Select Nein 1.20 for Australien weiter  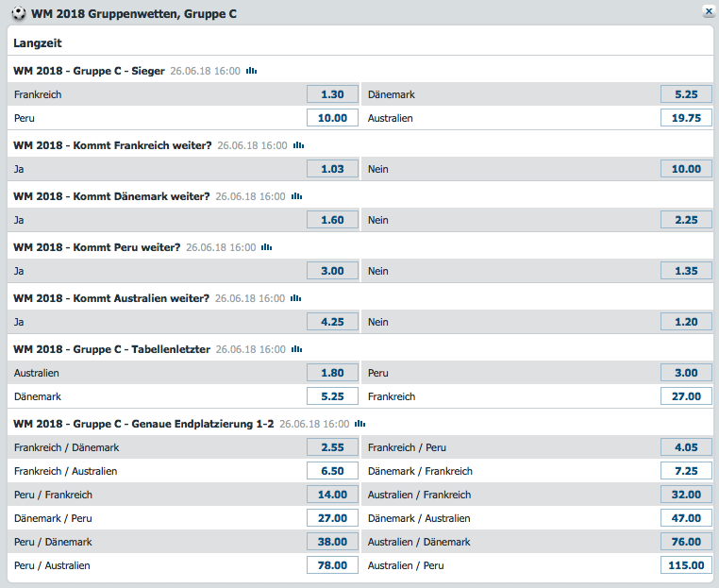tap(686, 322)
